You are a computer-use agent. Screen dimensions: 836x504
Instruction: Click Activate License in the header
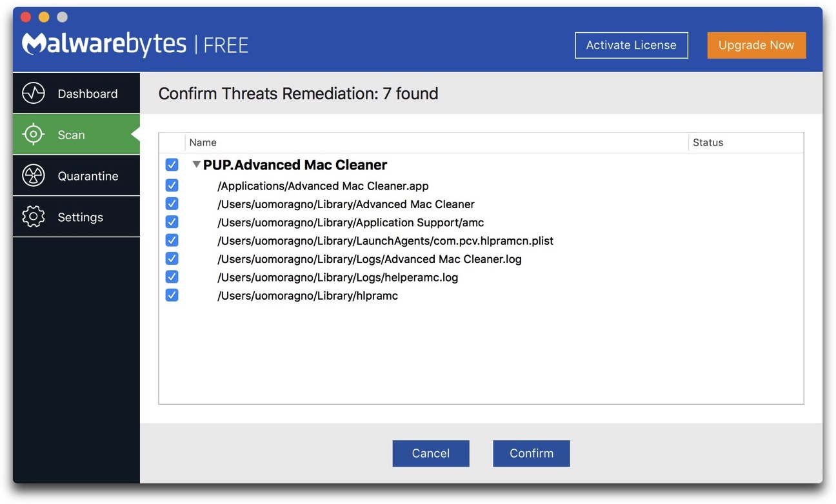pos(631,45)
